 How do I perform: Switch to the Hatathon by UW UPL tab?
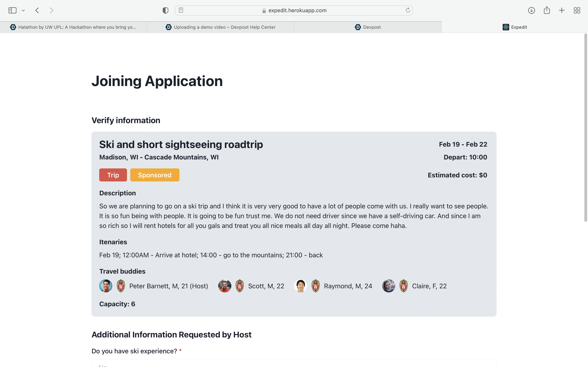(x=73, y=27)
